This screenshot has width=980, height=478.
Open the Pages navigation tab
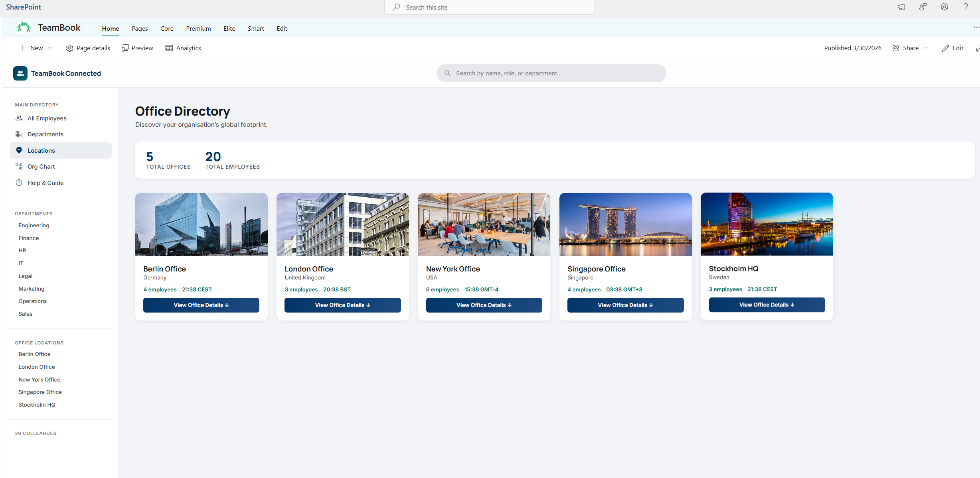pos(140,29)
